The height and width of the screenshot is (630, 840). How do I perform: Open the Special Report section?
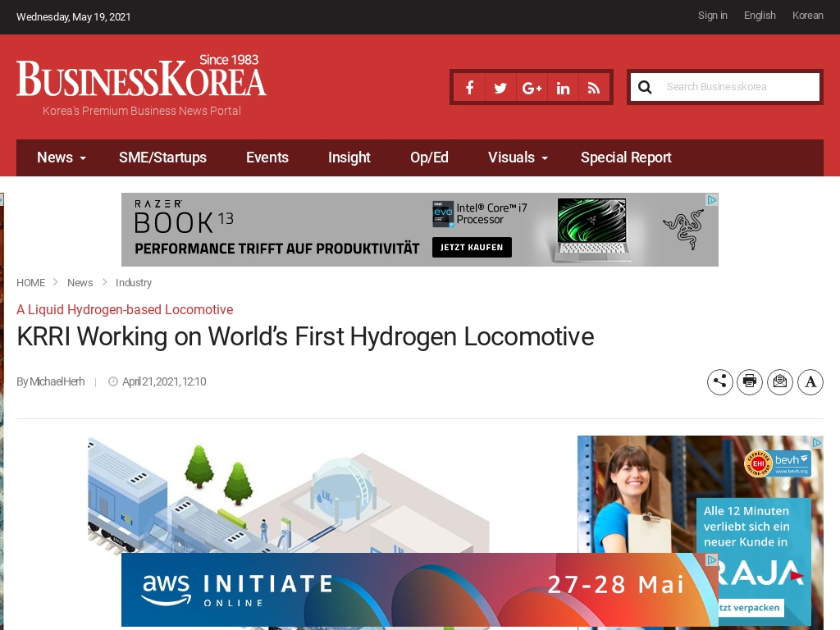pyautogui.click(x=626, y=157)
